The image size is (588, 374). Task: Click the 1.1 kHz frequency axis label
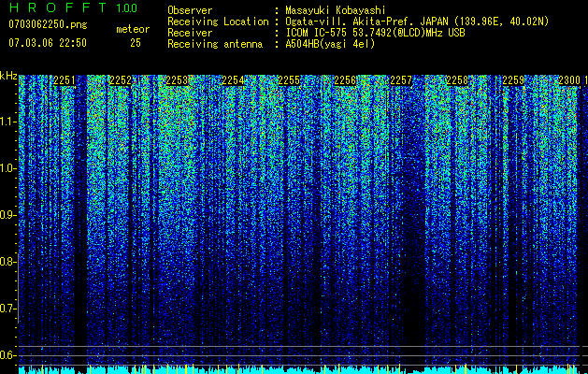click(8, 122)
